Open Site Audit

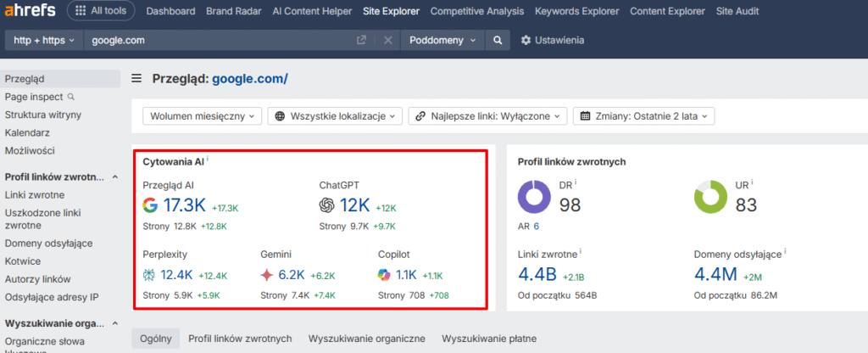tap(737, 11)
